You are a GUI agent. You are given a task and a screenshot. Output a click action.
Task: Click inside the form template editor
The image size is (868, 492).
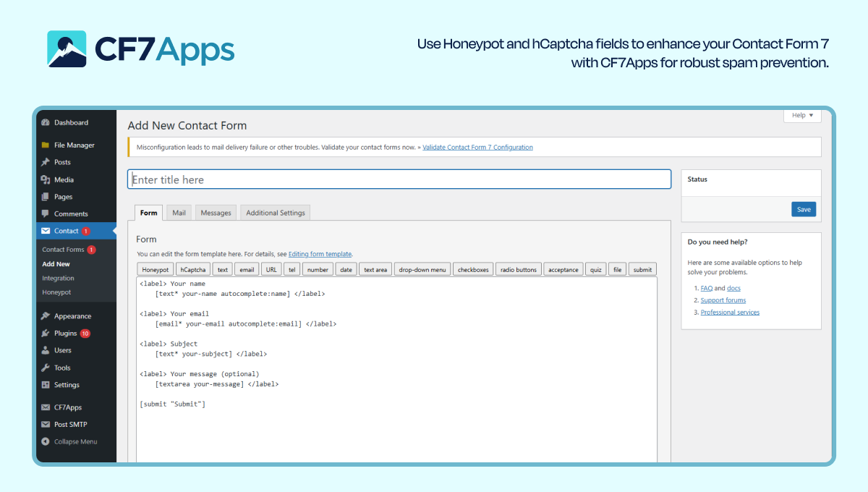397,369
